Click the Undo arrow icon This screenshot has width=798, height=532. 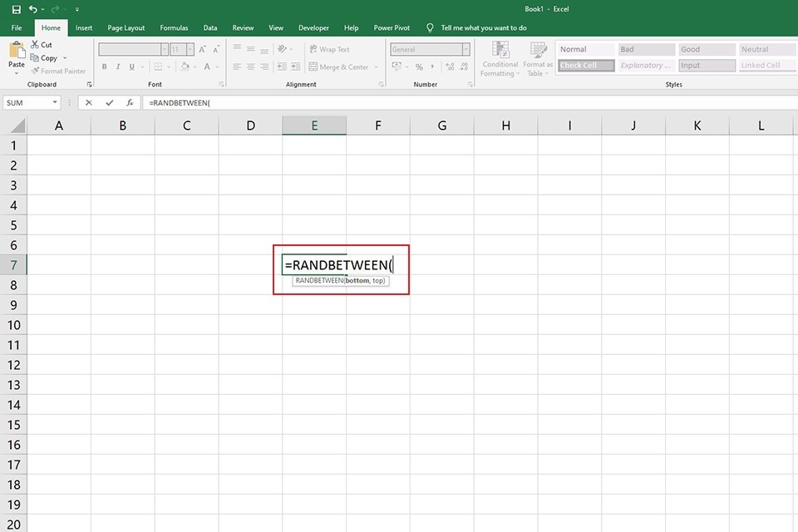[33, 9]
